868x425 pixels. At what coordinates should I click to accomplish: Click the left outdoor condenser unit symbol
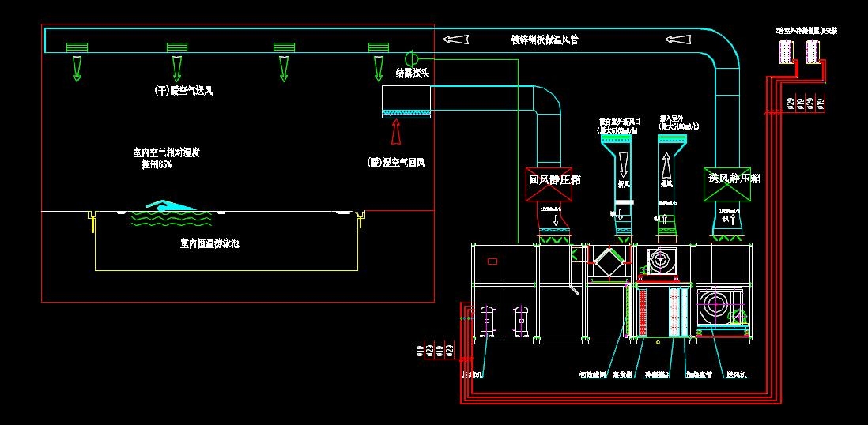point(786,52)
